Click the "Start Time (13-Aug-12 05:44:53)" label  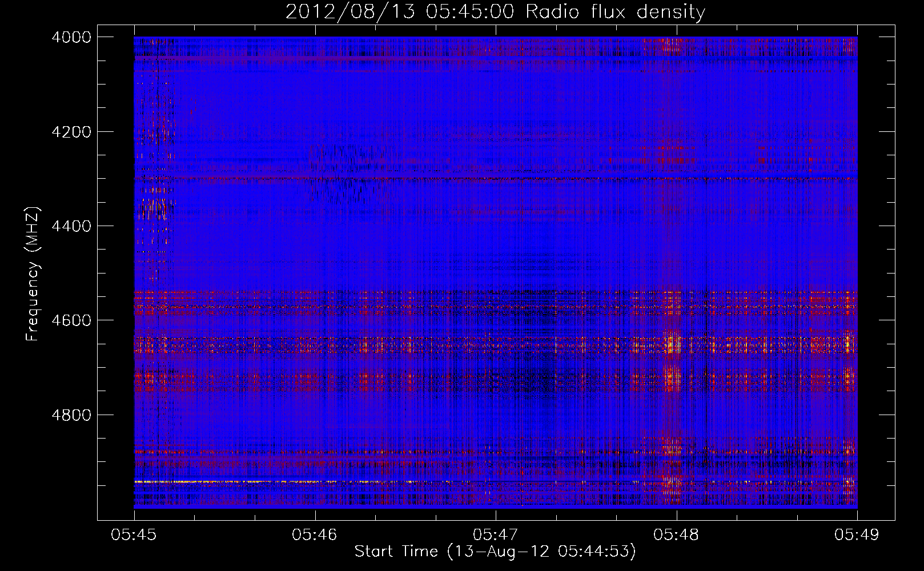pyautogui.click(x=495, y=552)
